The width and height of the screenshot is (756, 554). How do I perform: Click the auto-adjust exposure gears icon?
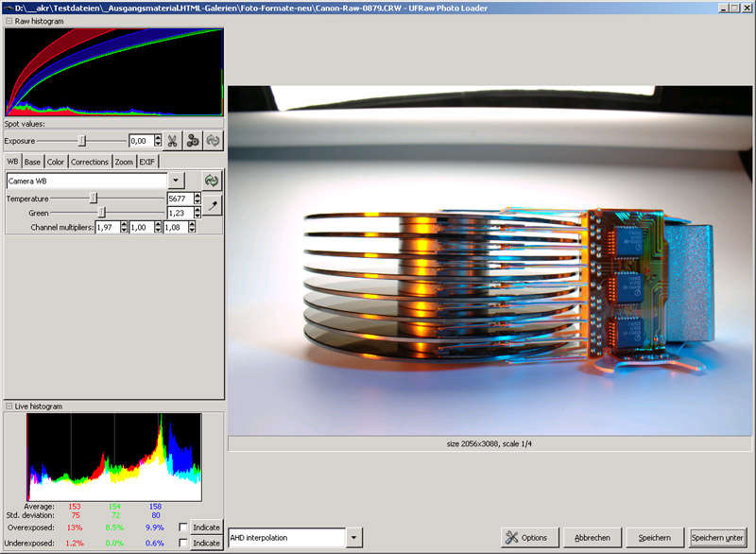[x=193, y=141]
